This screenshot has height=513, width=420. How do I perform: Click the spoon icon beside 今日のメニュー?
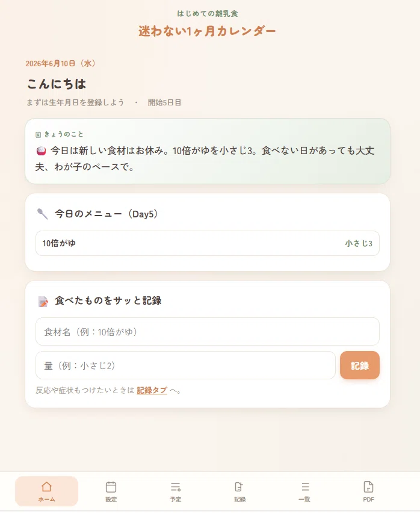[x=43, y=214]
